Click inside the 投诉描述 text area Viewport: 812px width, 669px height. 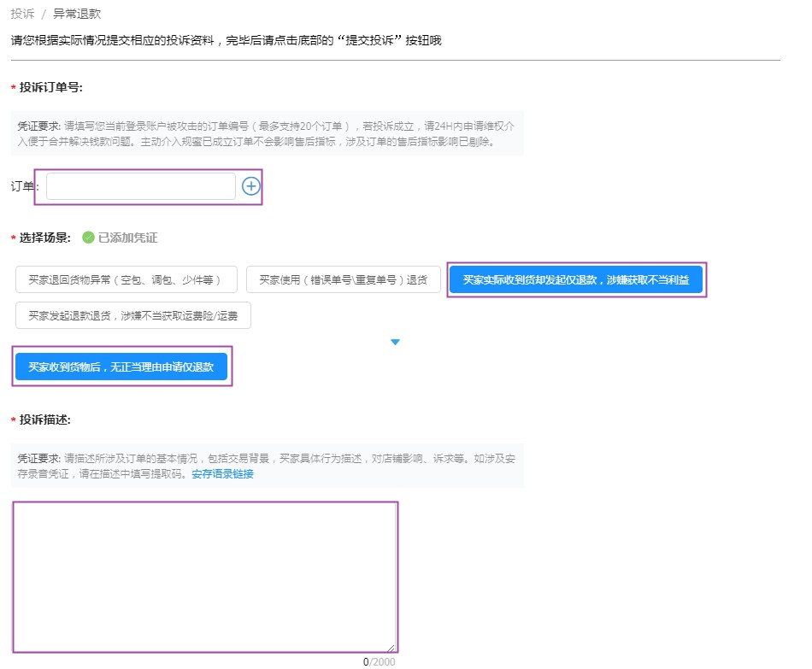click(x=205, y=577)
